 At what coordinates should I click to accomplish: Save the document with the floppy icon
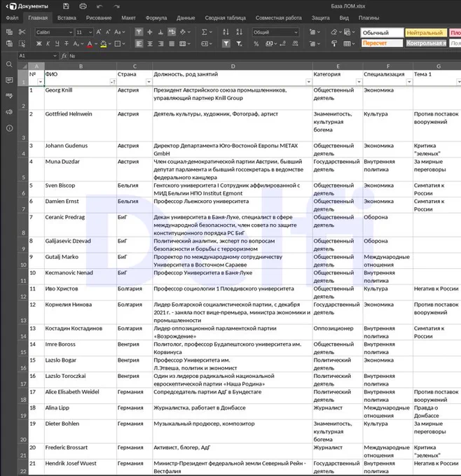coord(66,6)
